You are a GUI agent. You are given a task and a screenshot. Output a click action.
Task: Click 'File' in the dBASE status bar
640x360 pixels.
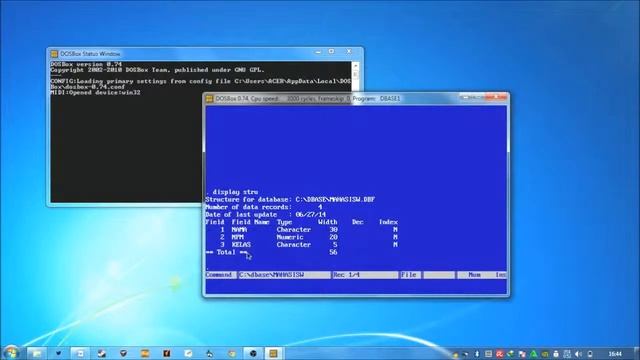[x=409, y=275]
